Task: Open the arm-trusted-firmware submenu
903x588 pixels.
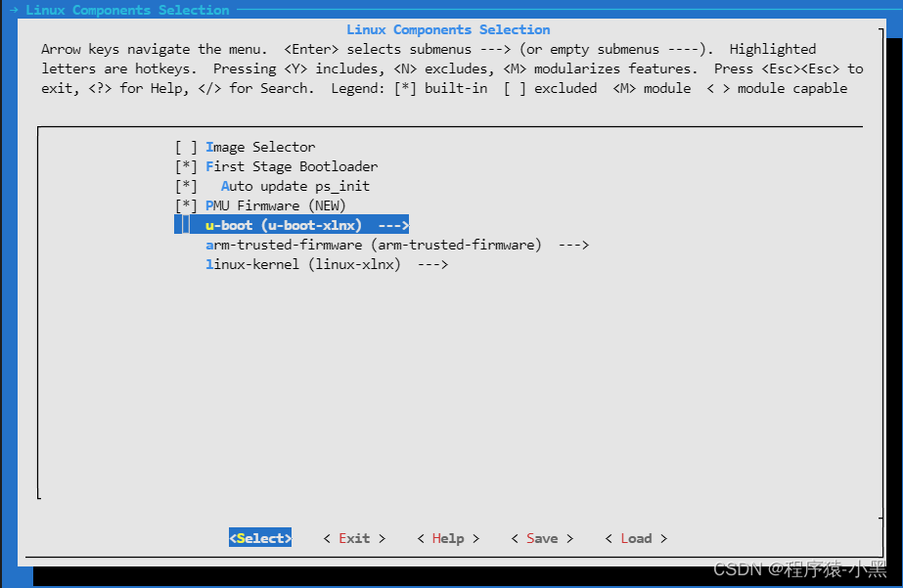Action: (397, 246)
